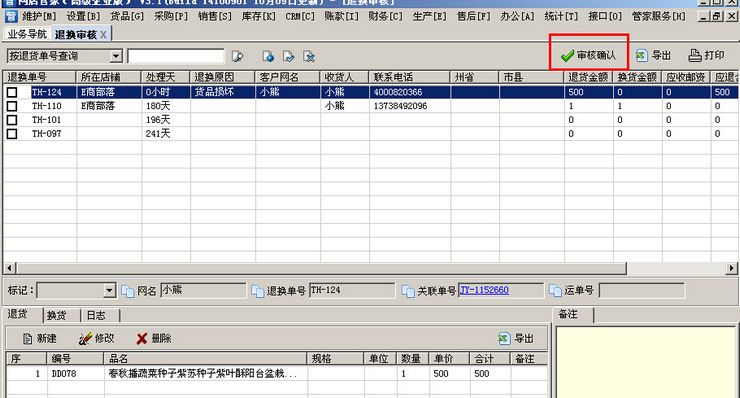The width and height of the screenshot is (740, 398).
Task: Click the 修改 edit pencil icon
Action: (x=85, y=339)
